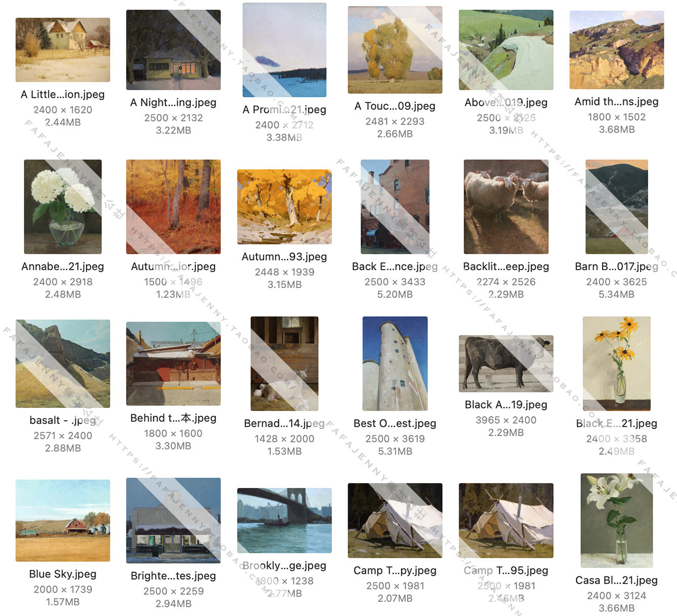Viewport: 677px width, 616px height.
Task: Select the basalt - .jpeg cliff thumbnail
Action: pyautogui.click(x=63, y=364)
